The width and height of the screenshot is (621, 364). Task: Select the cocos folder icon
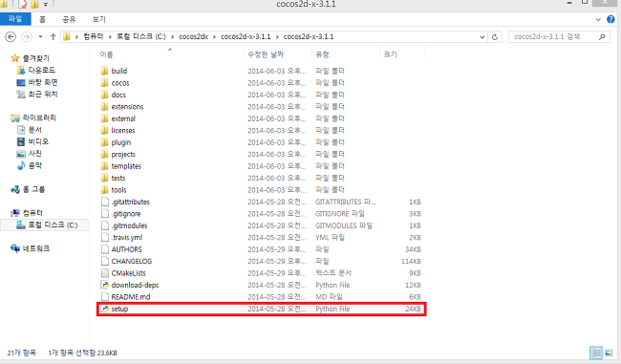click(104, 83)
